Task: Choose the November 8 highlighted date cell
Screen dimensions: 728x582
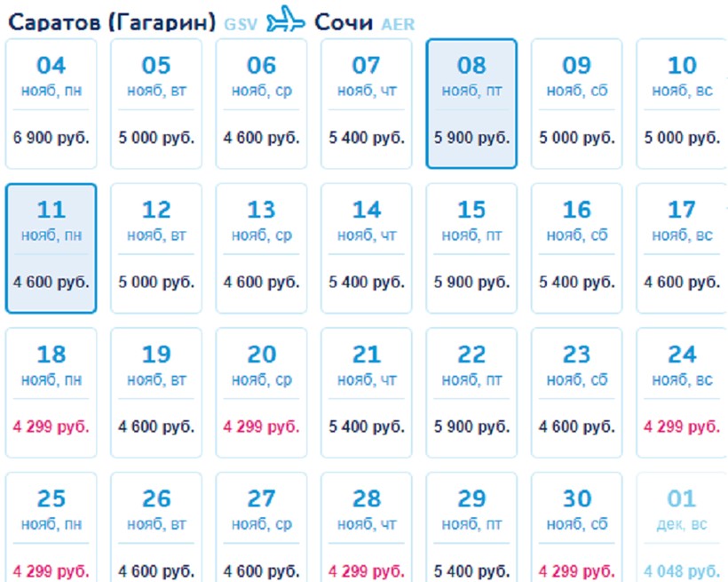Action: coord(471,103)
